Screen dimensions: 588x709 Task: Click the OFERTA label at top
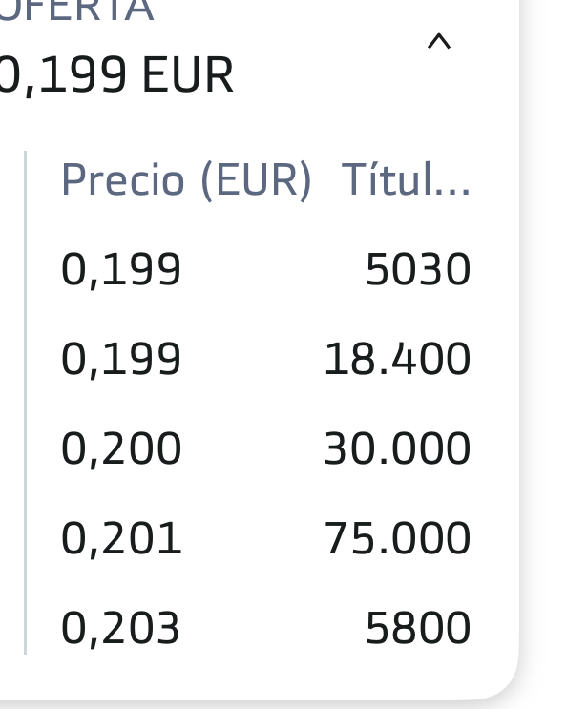[x=77, y=10]
